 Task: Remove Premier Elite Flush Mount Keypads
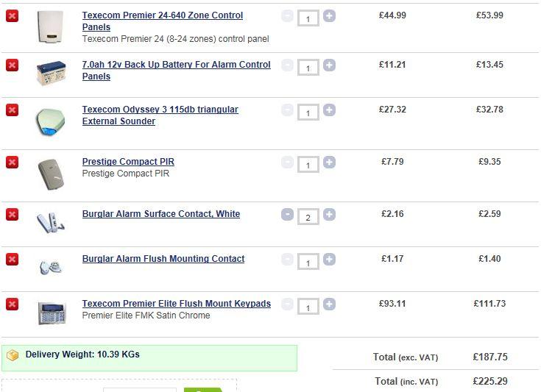pos(12,304)
